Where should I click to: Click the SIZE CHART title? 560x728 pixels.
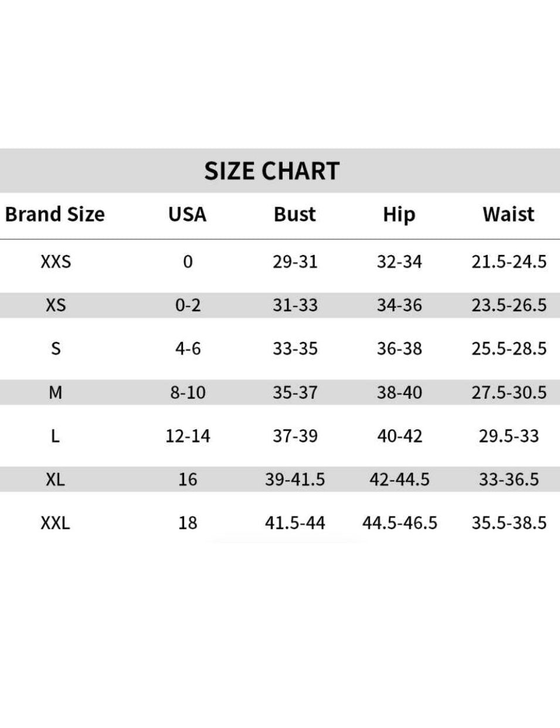tap(272, 171)
